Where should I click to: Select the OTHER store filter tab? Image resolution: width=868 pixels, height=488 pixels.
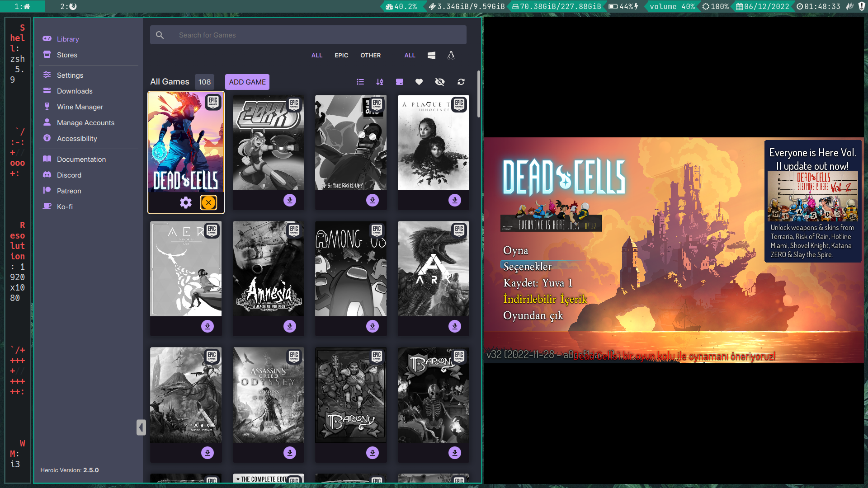tap(370, 55)
